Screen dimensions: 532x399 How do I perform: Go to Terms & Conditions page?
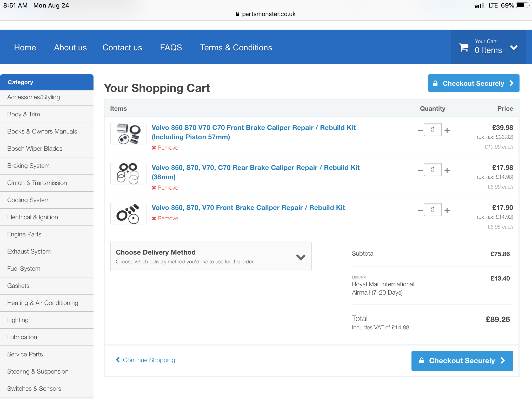236,48
